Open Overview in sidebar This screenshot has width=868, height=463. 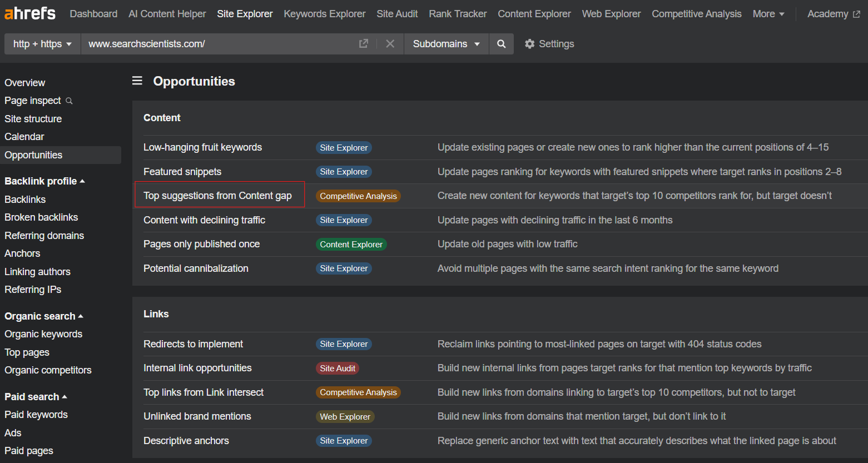[x=25, y=83]
